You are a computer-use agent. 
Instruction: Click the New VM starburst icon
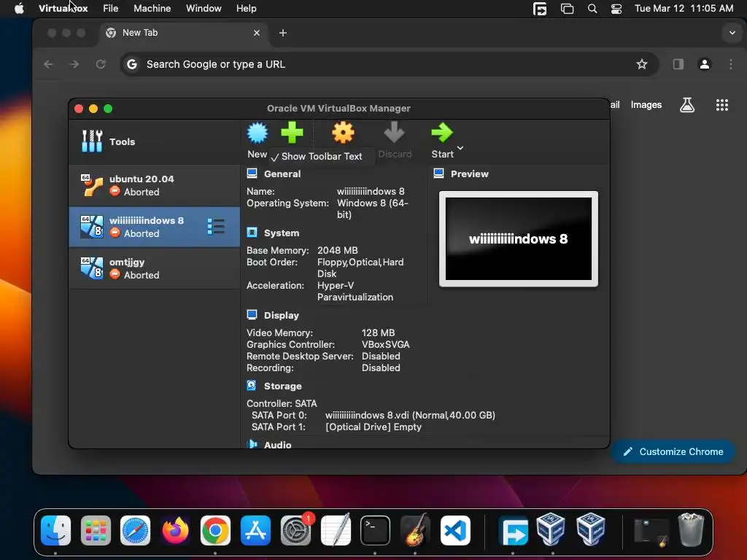coord(258,133)
